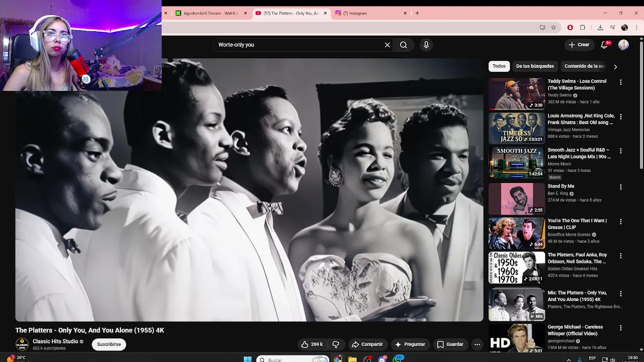644x362 pixels.
Task: Subscribe via the Suscribirse button
Action: pos(109,344)
